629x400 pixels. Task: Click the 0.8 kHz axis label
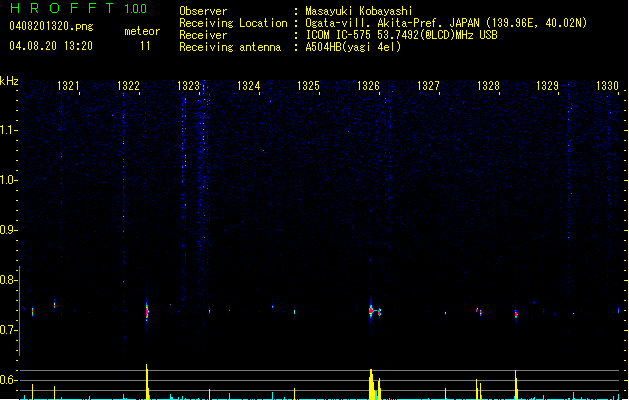[x=8, y=280]
